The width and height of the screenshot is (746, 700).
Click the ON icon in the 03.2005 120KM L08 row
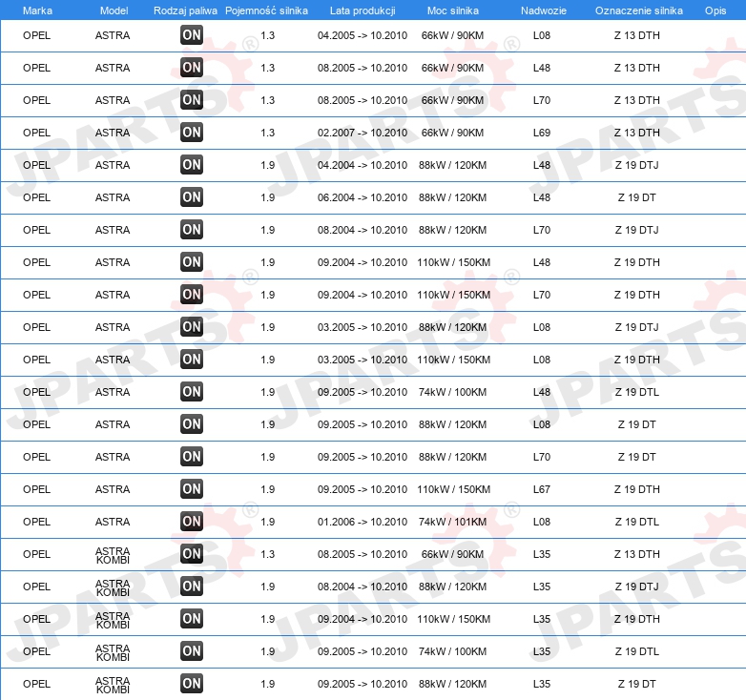click(192, 327)
